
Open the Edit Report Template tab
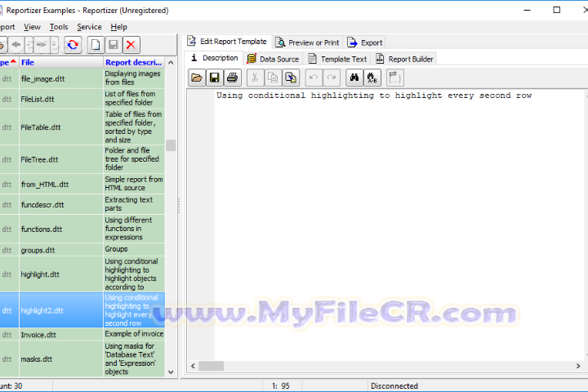[227, 42]
